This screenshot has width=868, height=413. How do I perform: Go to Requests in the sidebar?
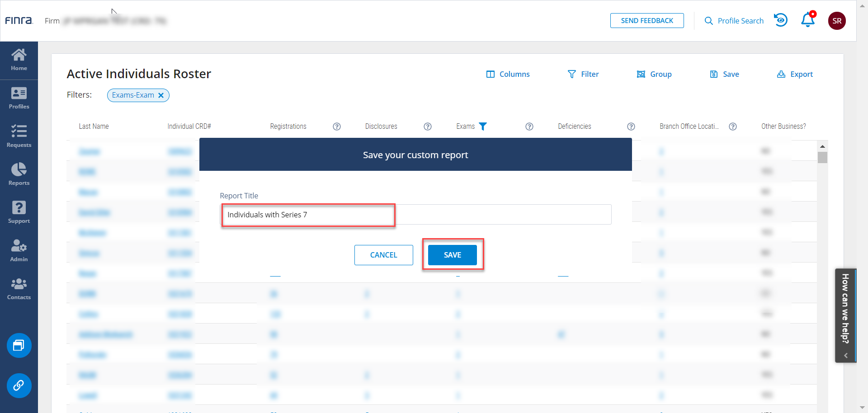point(19,136)
